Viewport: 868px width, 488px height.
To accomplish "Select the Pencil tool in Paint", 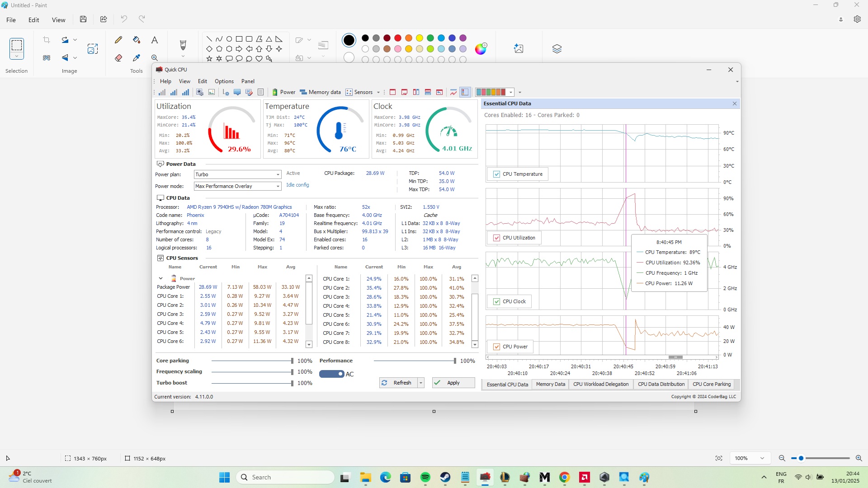I will (118, 40).
